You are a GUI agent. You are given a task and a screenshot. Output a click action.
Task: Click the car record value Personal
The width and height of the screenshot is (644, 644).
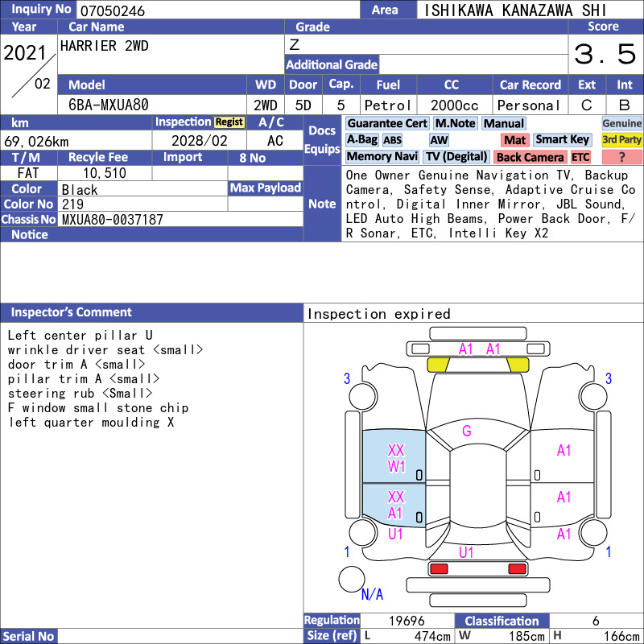pyautogui.click(x=529, y=105)
